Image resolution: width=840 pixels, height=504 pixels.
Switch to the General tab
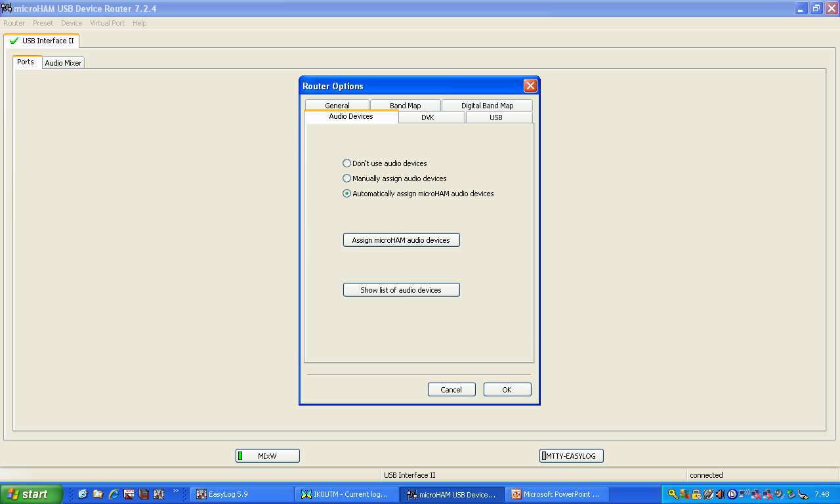[337, 106]
